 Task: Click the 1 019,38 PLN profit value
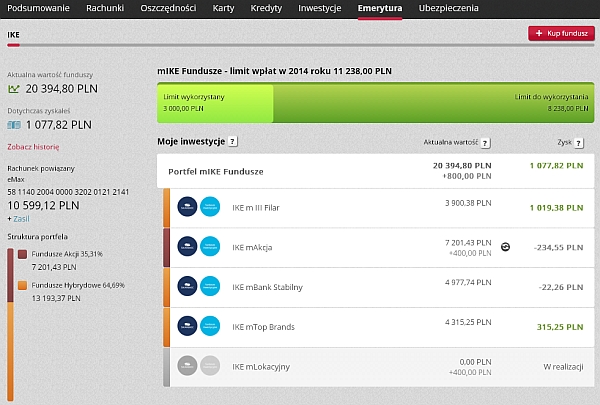click(556, 208)
